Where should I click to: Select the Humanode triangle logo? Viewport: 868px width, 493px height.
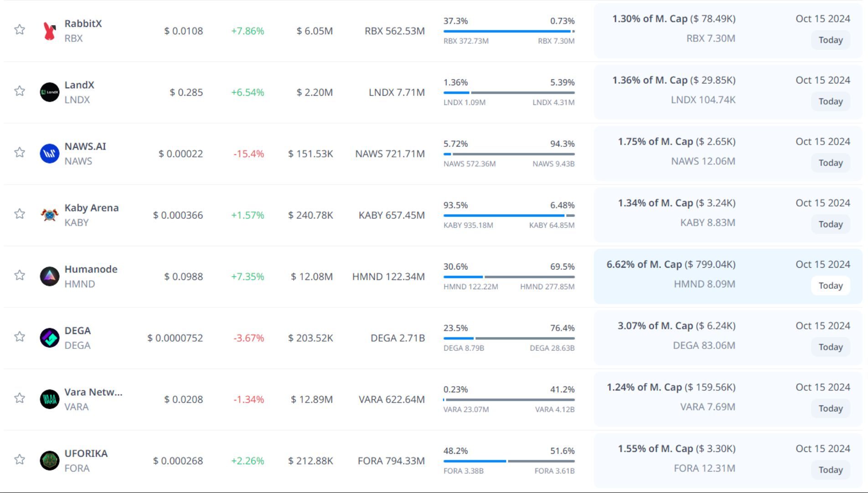(49, 276)
